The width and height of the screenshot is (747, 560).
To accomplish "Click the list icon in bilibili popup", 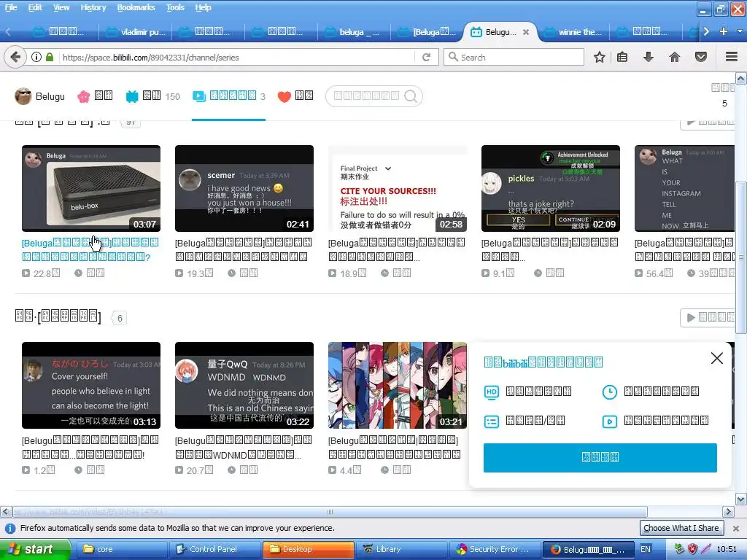I will 491,421.
